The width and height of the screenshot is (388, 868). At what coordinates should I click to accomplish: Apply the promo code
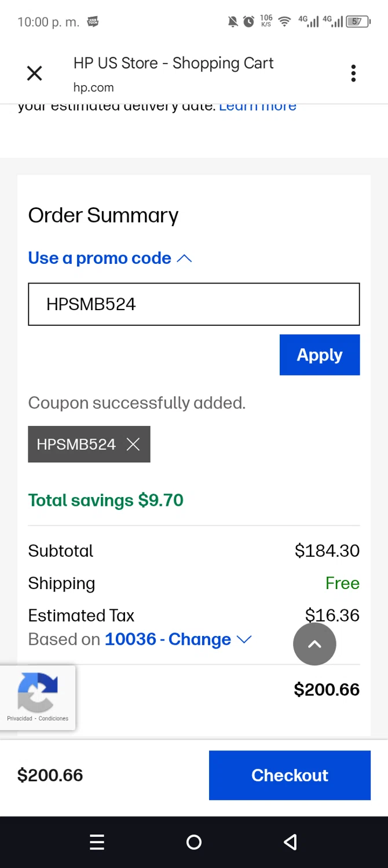(x=320, y=355)
